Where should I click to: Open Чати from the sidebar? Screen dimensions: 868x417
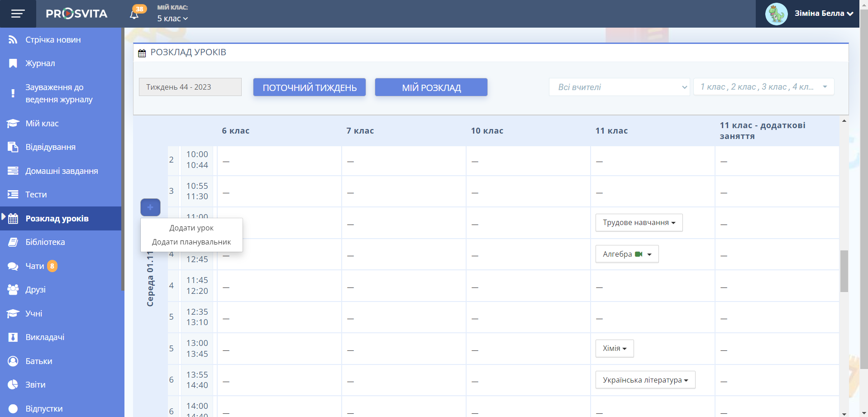tap(35, 266)
